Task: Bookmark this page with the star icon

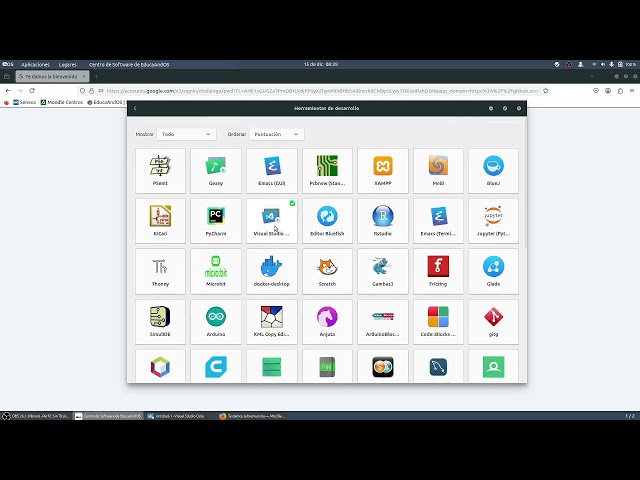Action: [x=546, y=91]
